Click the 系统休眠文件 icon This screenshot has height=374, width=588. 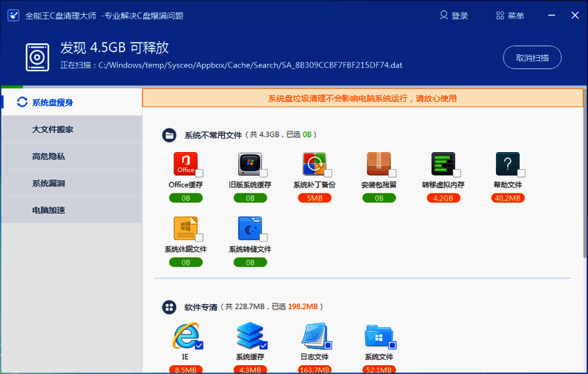(186, 229)
